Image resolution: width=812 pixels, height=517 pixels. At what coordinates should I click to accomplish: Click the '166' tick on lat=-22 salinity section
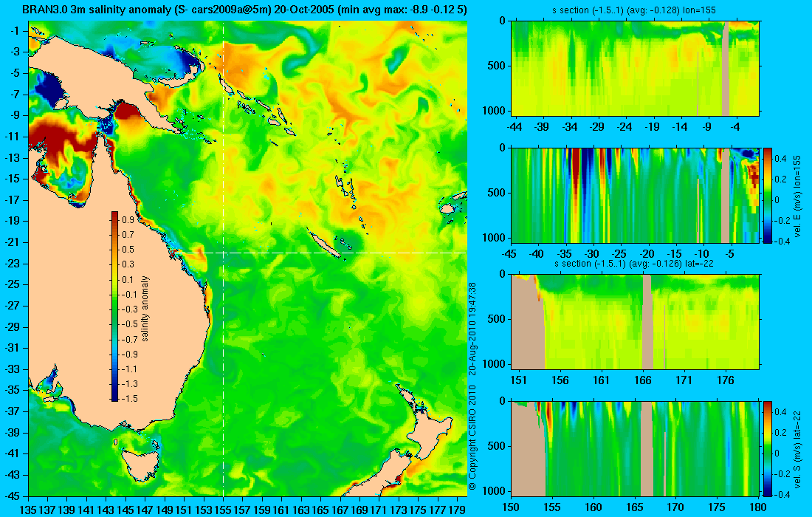tap(643, 380)
